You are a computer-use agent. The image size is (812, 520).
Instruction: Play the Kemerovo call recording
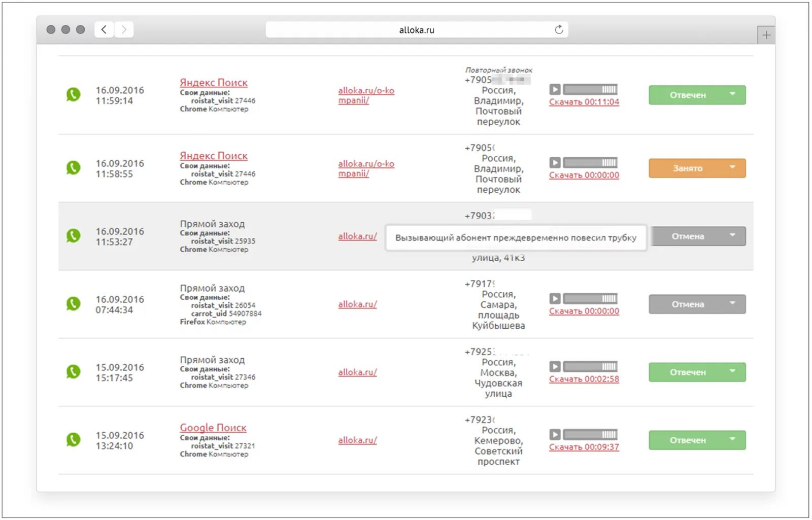click(x=555, y=434)
